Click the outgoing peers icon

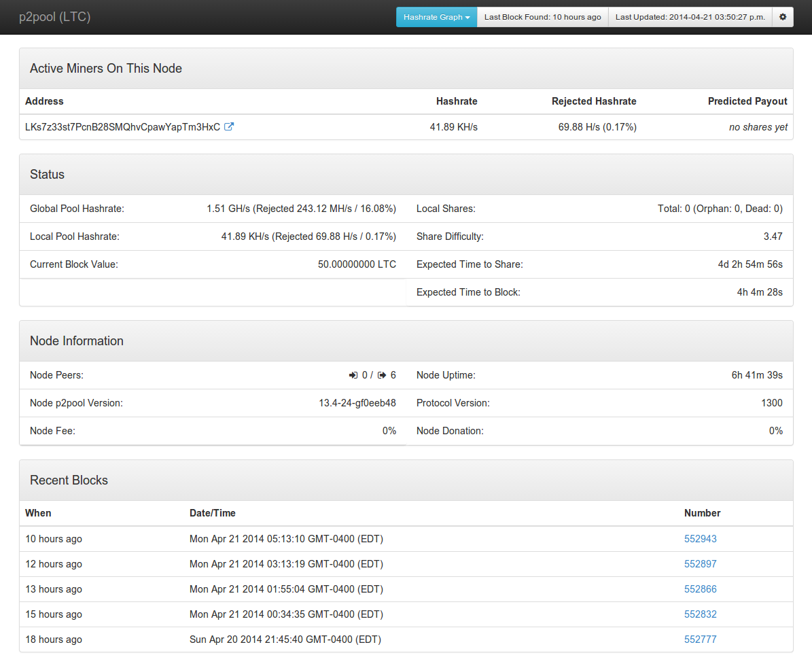pyautogui.click(x=382, y=375)
